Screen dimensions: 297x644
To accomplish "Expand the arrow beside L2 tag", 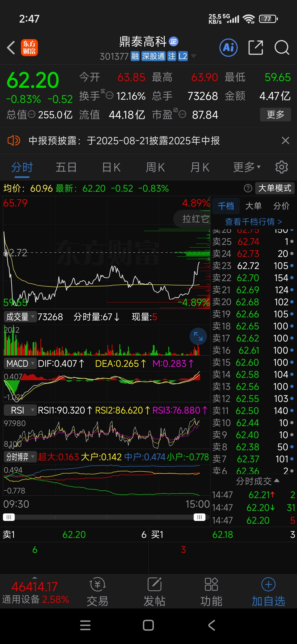I will tap(193, 56).
